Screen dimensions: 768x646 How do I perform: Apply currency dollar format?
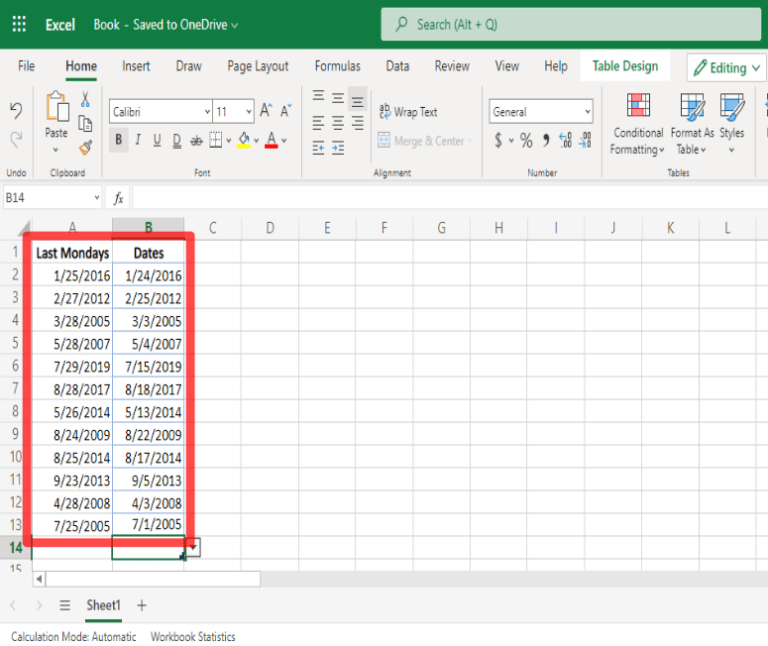tap(499, 141)
